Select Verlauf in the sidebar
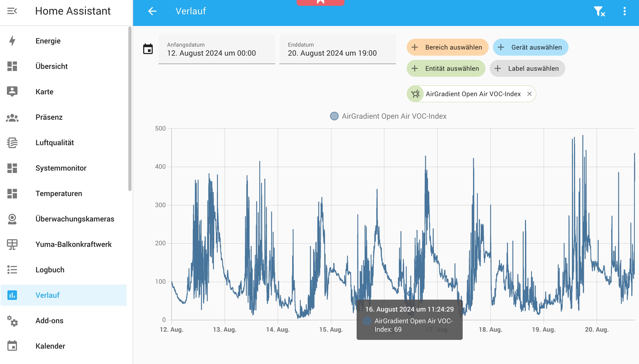Screen dimensions: 639x364 coord(64,295)
